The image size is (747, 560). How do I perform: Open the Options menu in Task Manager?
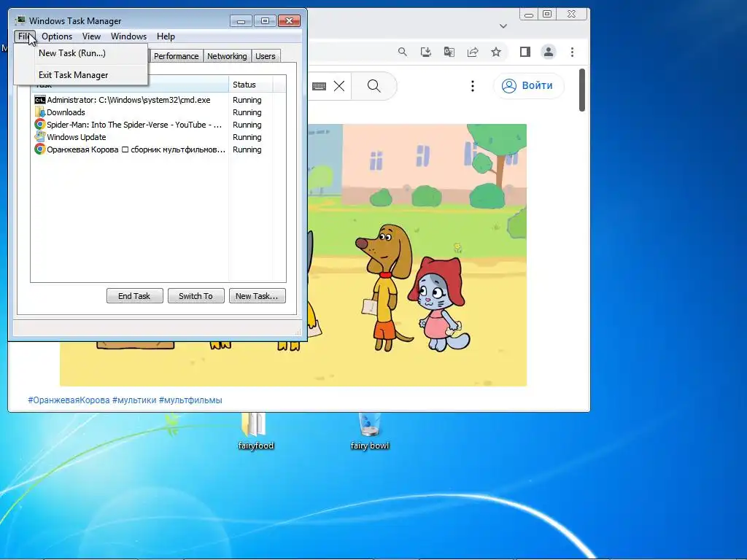57,36
